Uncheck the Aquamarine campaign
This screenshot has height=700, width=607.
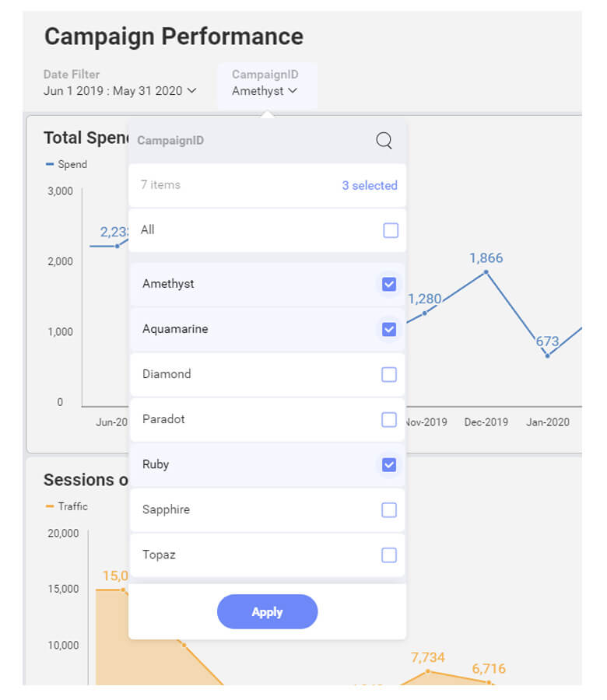coord(389,329)
